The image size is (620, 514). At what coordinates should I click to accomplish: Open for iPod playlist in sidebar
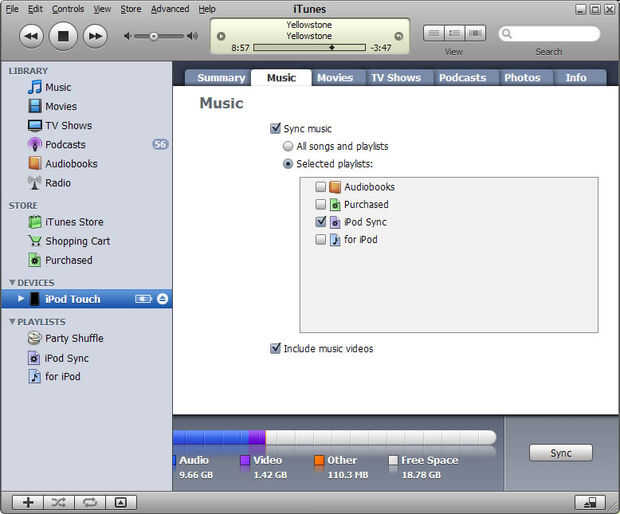62,376
